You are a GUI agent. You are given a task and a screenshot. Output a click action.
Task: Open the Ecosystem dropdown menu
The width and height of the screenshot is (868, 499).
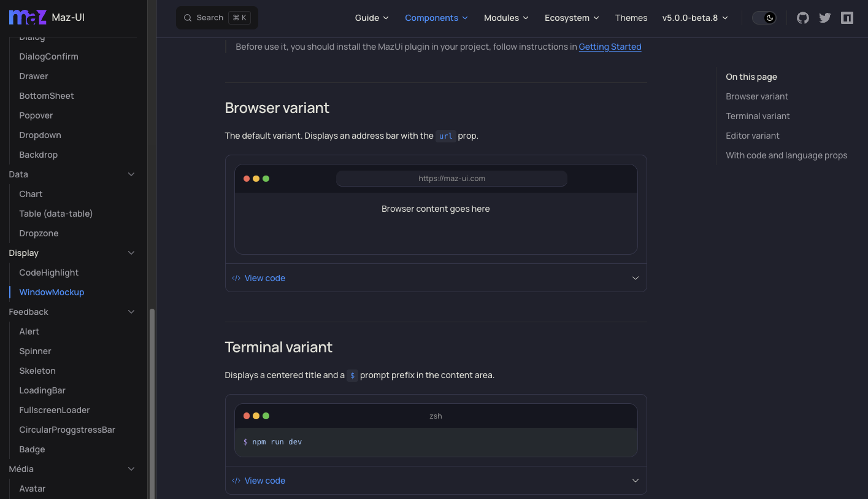572,18
